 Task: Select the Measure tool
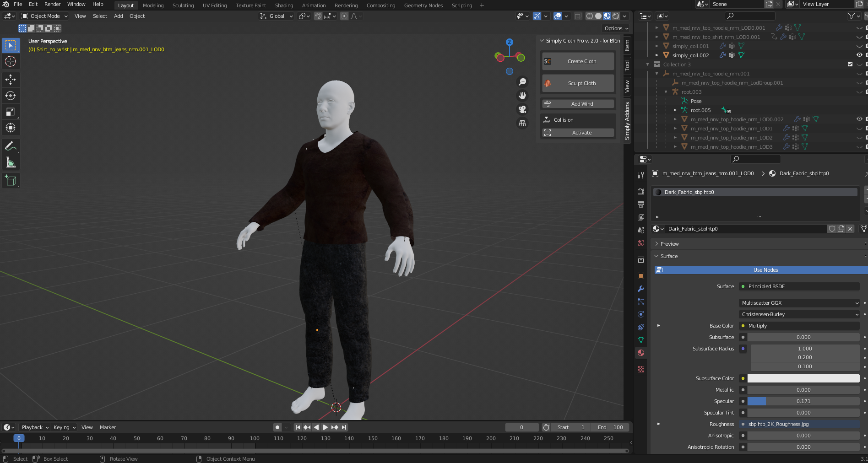[11, 162]
